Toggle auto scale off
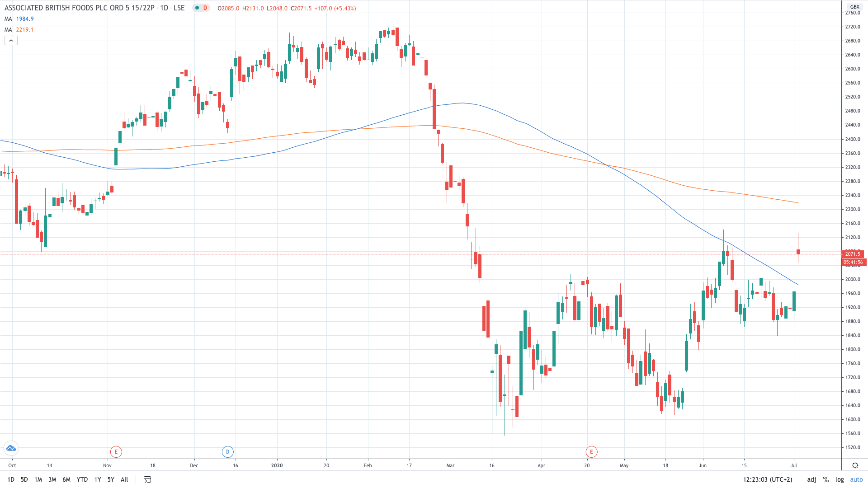 856,479
